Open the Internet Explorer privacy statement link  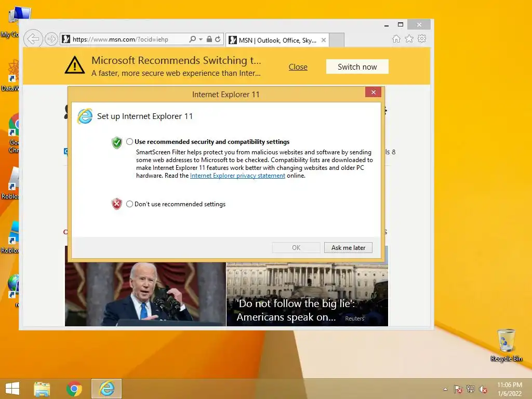pos(237,176)
